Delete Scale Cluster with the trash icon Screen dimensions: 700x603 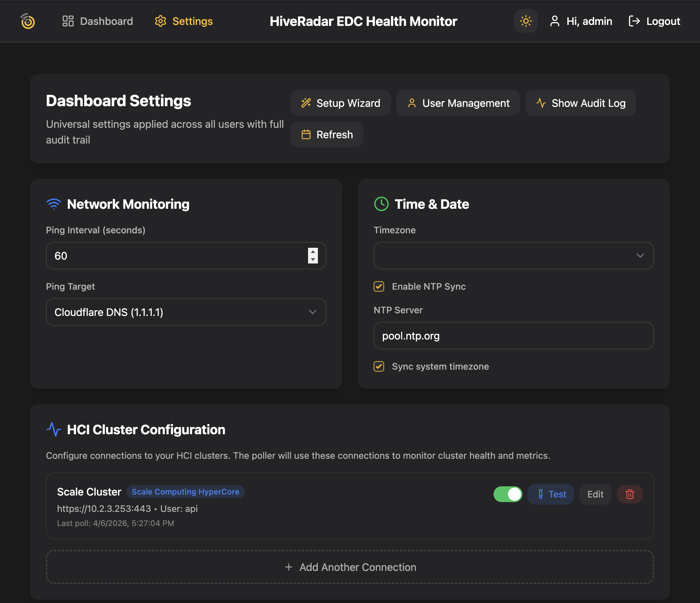pos(630,494)
